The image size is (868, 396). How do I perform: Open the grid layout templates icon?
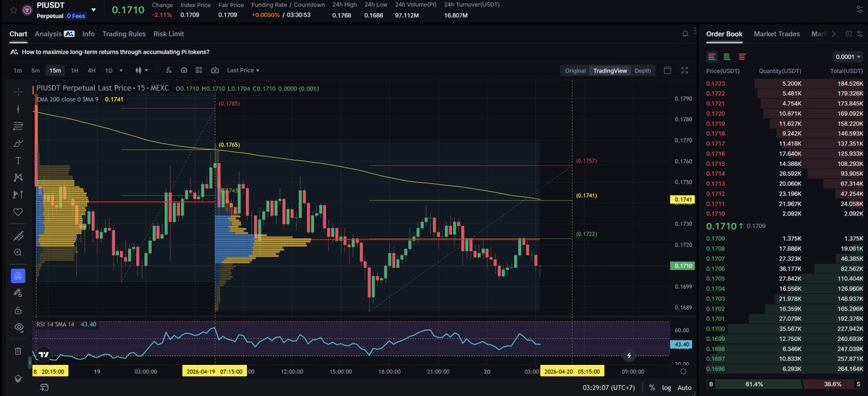199,70
